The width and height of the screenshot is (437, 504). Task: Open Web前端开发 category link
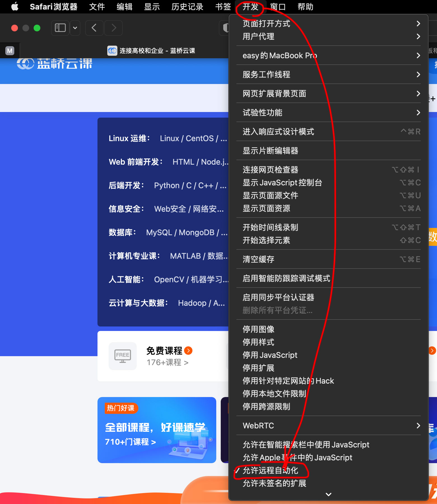click(136, 162)
